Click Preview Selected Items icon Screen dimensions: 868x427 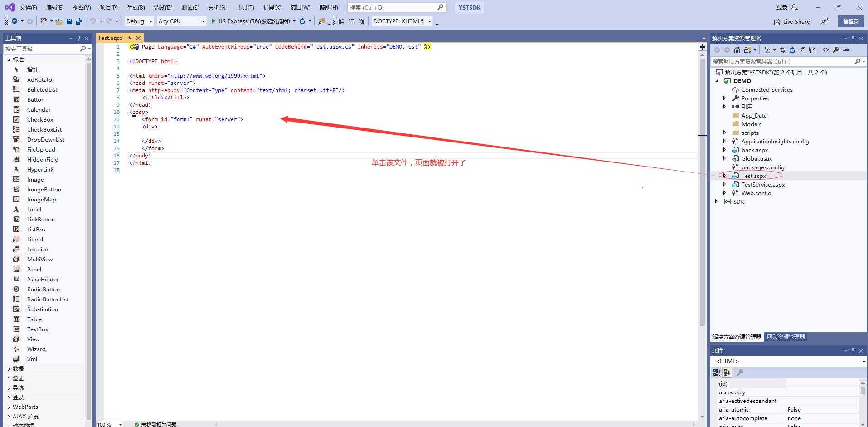[846, 50]
